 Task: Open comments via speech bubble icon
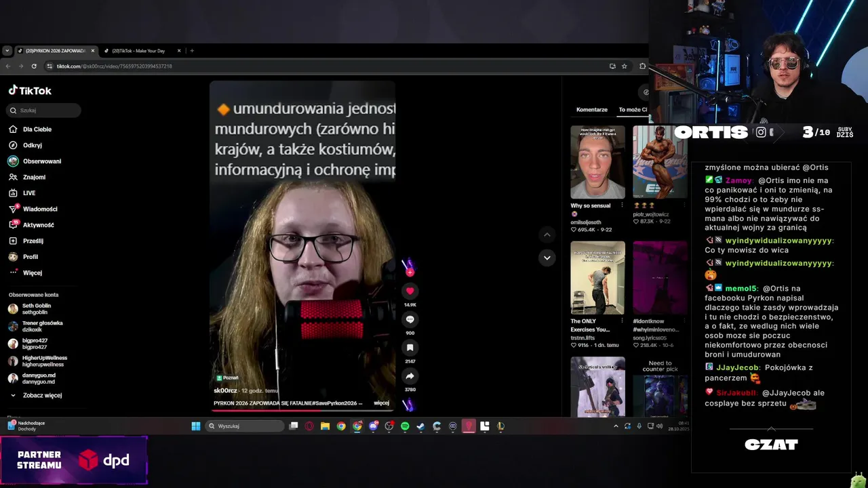pos(410,319)
